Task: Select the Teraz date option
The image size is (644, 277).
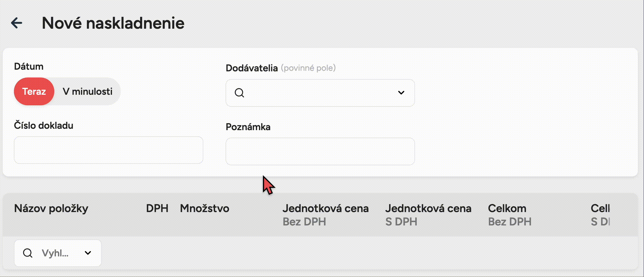Action: tap(34, 91)
